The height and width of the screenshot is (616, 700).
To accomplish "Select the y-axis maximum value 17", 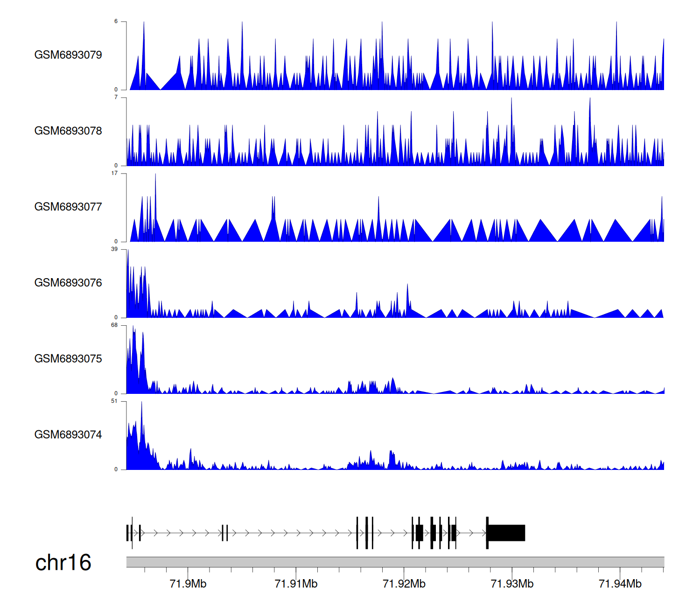I will tap(114, 173).
